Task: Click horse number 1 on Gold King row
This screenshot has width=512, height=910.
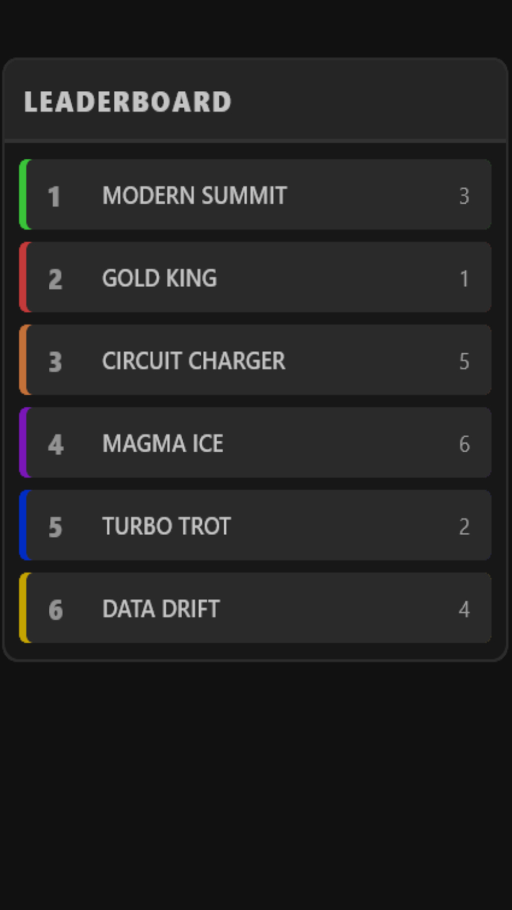Action: [x=464, y=279]
